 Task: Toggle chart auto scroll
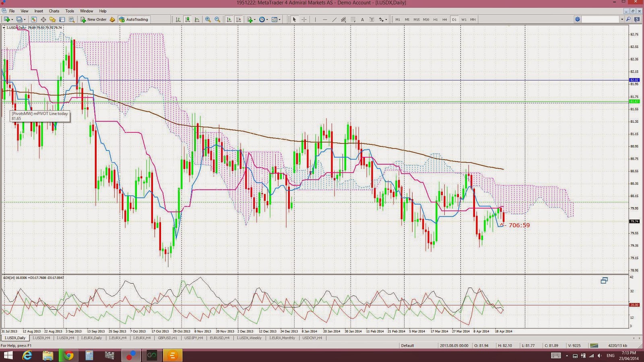[x=229, y=19]
